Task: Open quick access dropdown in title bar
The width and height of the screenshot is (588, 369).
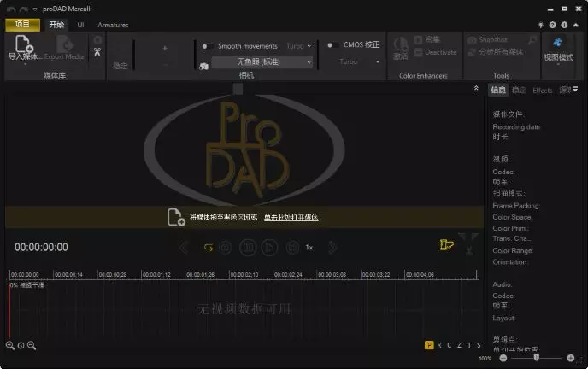Action: [x=35, y=9]
